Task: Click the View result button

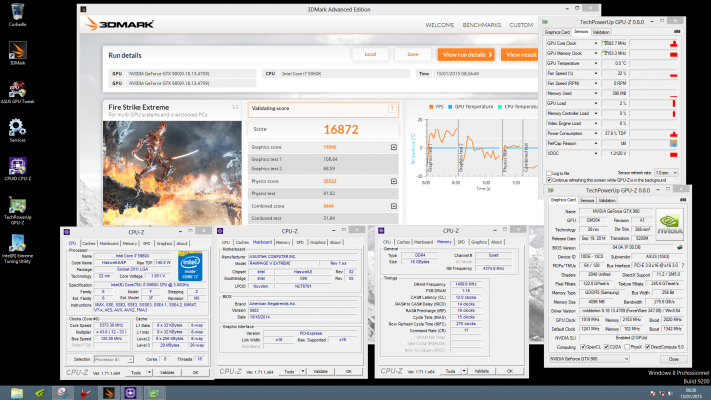Action: (521, 54)
